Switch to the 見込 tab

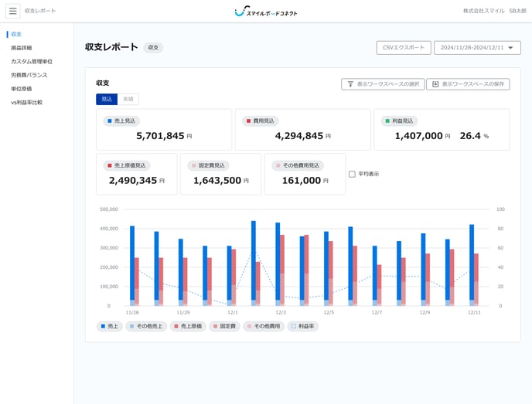pos(107,99)
